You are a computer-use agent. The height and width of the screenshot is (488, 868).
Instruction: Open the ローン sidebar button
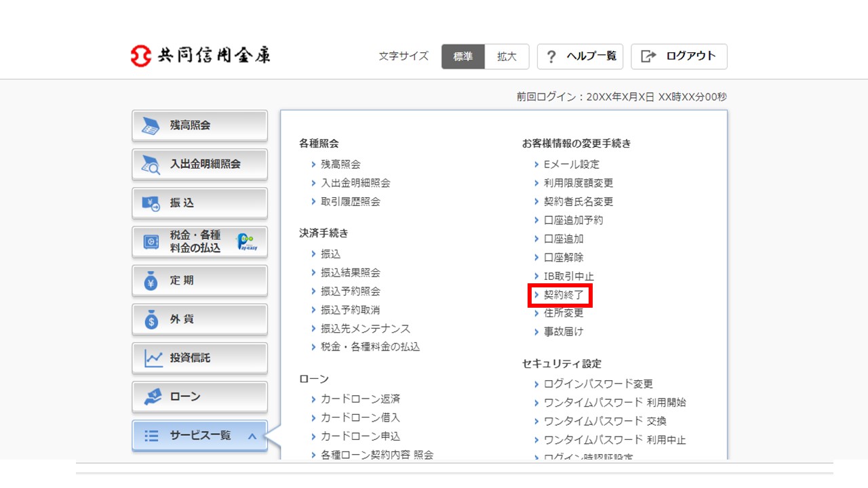(x=199, y=396)
